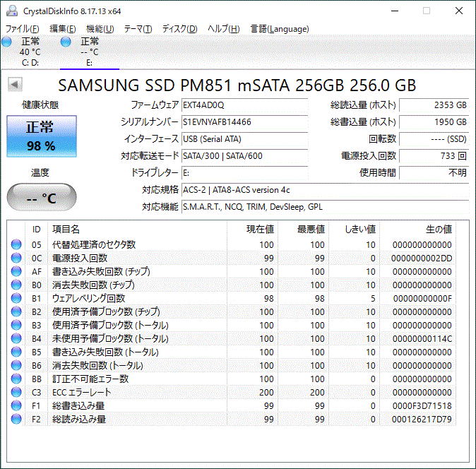476x469 pixels.
Task: Click the power on hours value 不明
Action: (434, 173)
